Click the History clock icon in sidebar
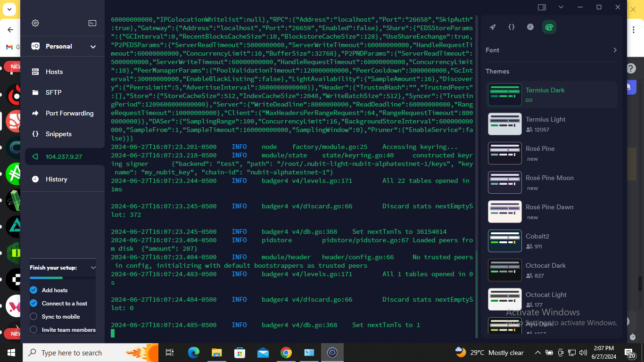Screen dimensions: 644x362 pos(35,179)
